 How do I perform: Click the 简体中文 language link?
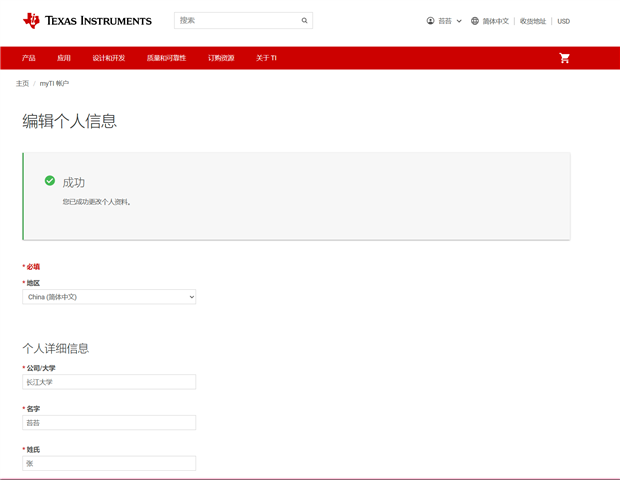(495, 21)
